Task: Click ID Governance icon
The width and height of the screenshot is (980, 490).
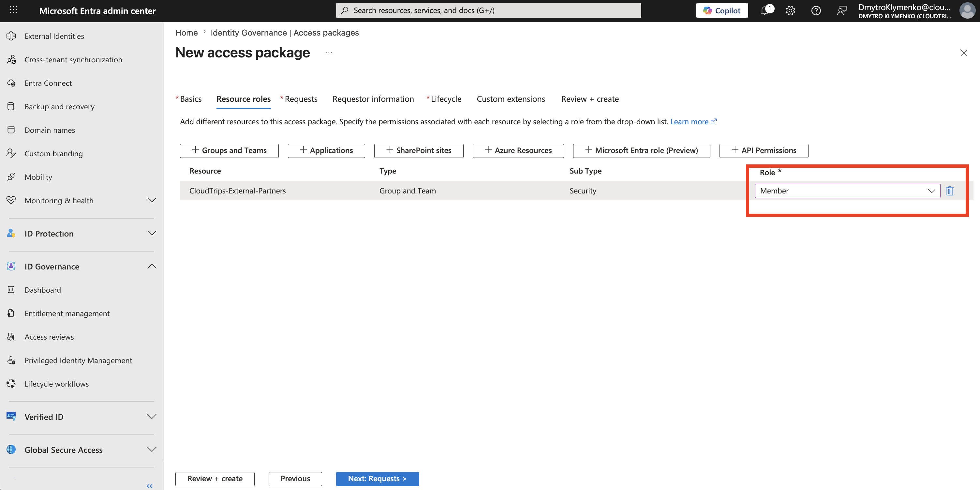Action: pyautogui.click(x=11, y=267)
